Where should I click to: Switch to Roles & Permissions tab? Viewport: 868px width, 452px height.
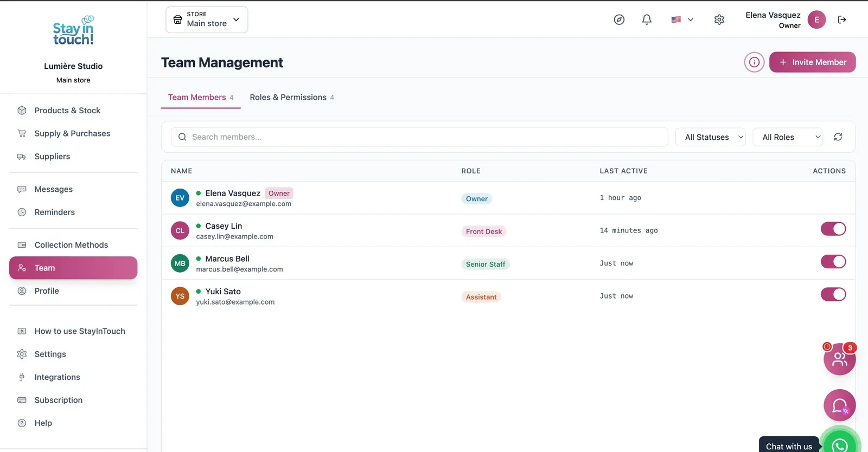(x=292, y=98)
